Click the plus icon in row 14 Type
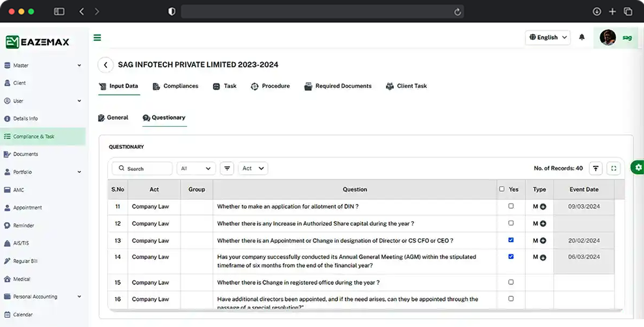The height and width of the screenshot is (327, 644). (x=543, y=258)
